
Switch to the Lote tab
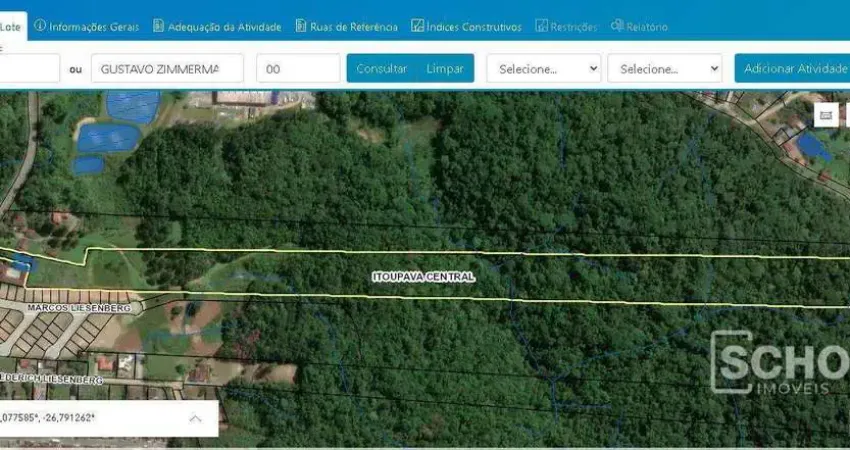pyautogui.click(x=12, y=27)
